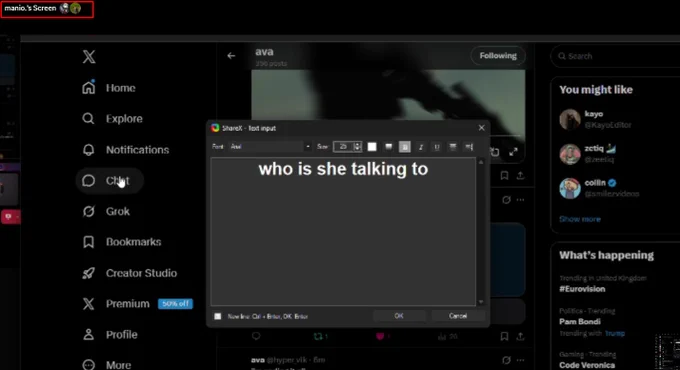Click the Size number field in ShareX
Image resolution: width=680 pixels, height=370 pixels.
click(343, 147)
